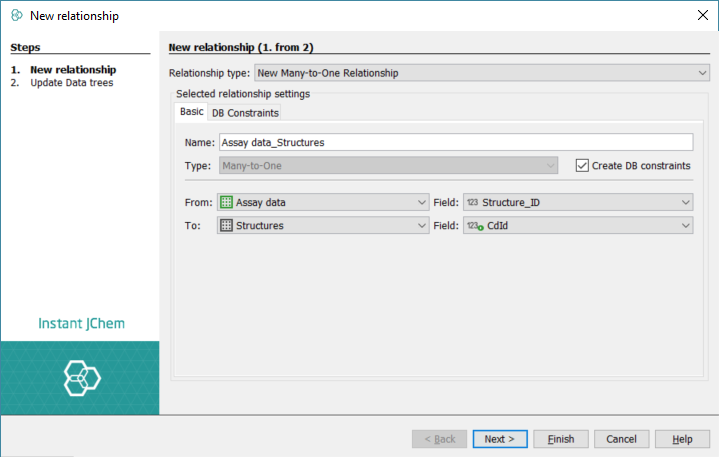The image size is (719, 457).
Task: Click the Instant JChem title bar icon
Action: [x=16, y=15]
